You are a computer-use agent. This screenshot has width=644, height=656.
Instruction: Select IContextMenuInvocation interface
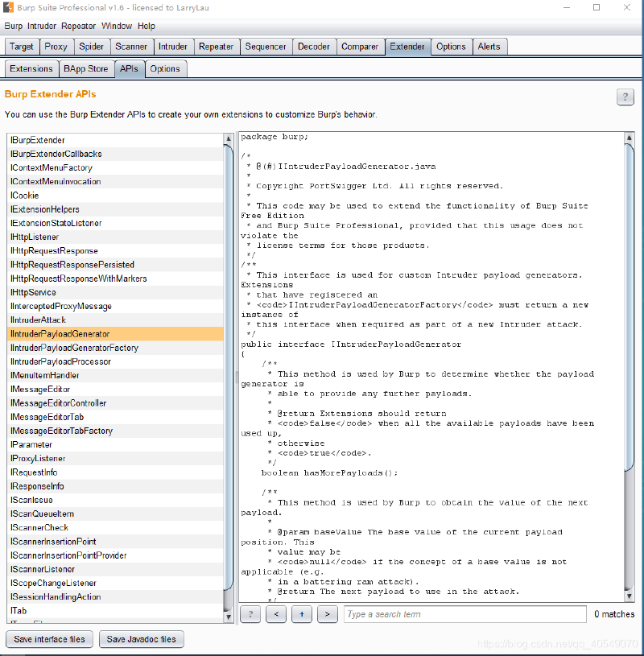coord(115,182)
